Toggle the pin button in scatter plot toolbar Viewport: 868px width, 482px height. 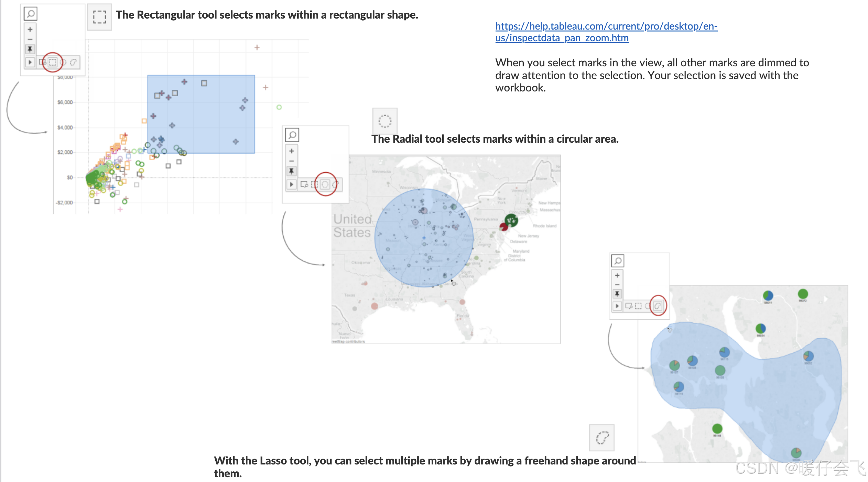[x=30, y=49]
